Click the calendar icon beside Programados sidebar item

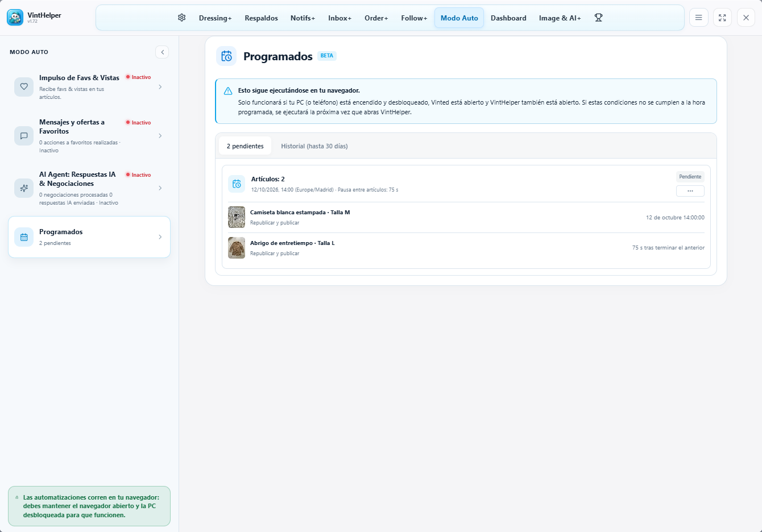(x=24, y=237)
